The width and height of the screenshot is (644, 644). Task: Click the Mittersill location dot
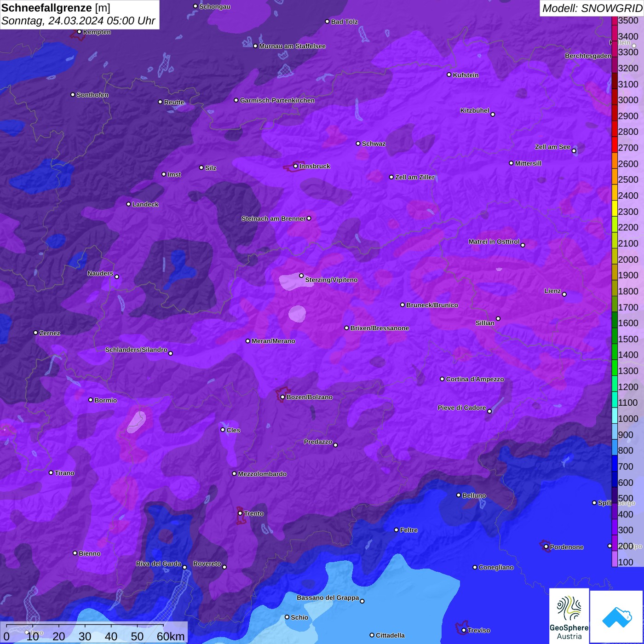[511, 163]
